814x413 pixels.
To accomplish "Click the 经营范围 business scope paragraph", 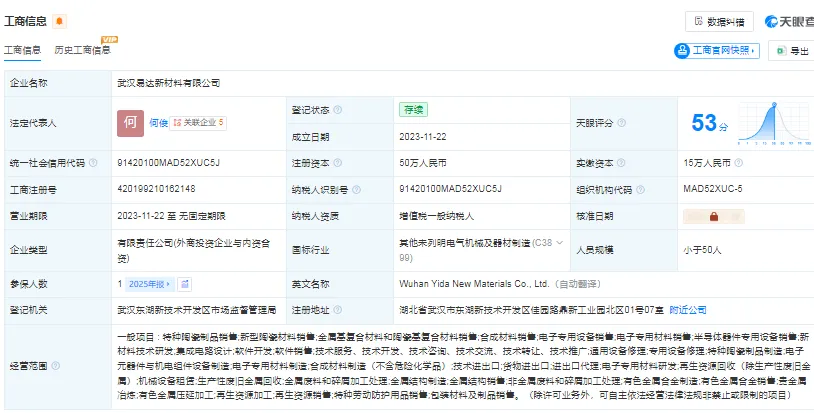I will [x=463, y=366].
